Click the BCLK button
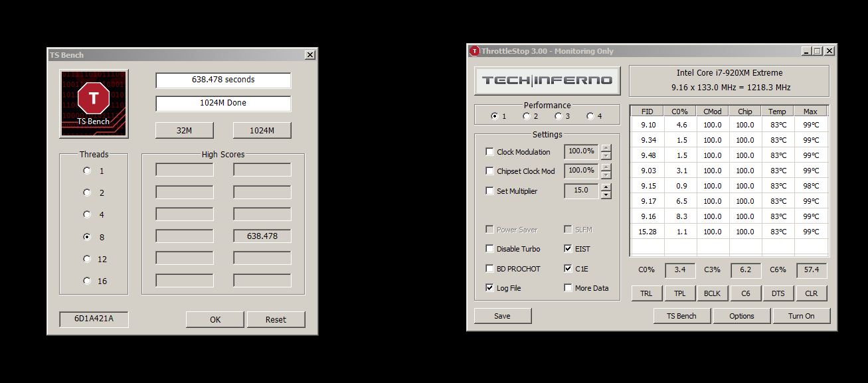 (x=713, y=293)
